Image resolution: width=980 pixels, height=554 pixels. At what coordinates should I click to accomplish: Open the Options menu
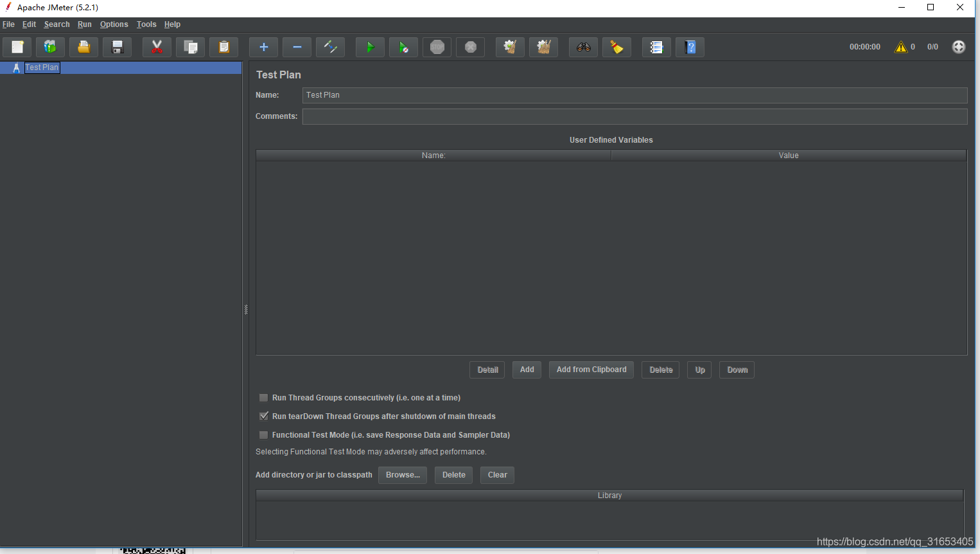(114, 24)
